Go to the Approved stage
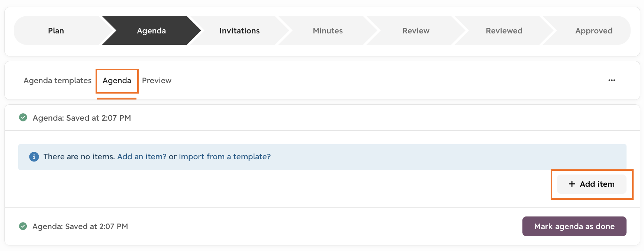 click(593, 30)
